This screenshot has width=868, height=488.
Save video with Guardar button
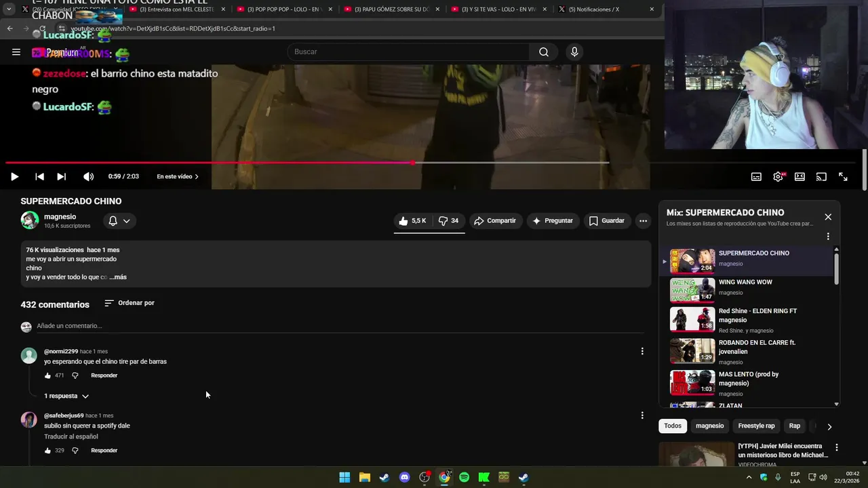pos(606,221)
